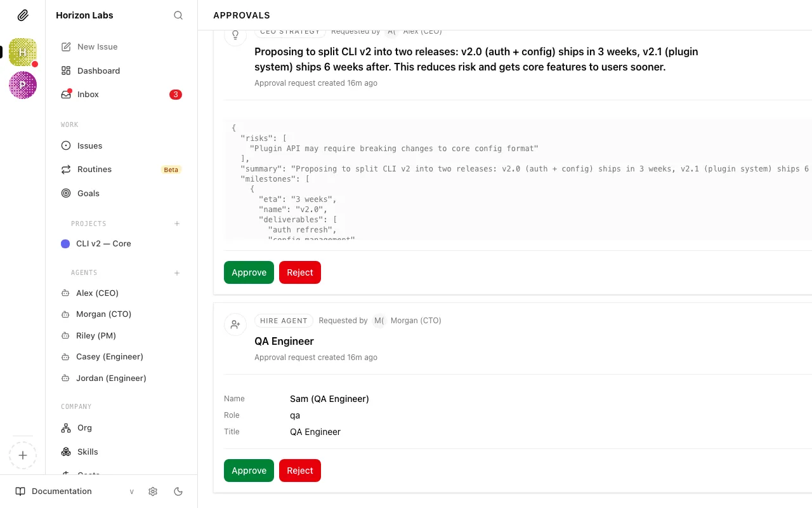
Task: Click the Org hierarchy icon
Action: tap(66, 428)
